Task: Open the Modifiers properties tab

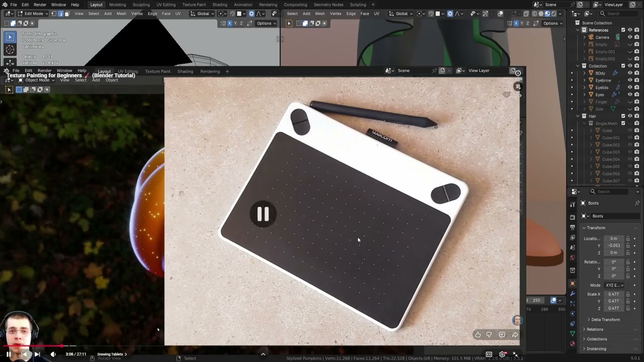Action: [x=572, y=294]
